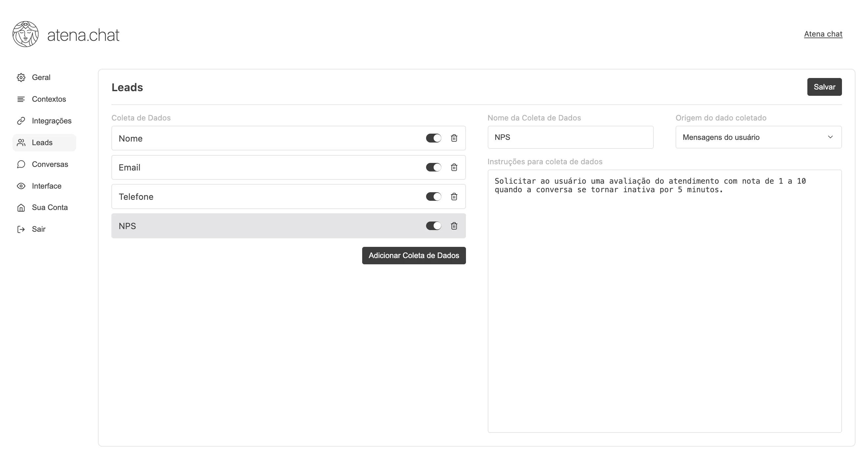
Task: Click trash icon for Email row
Action: (454, 167)
